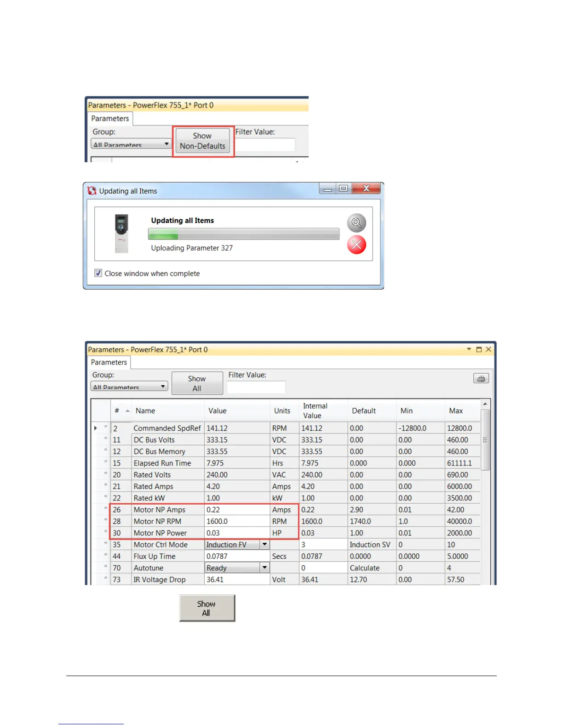Select the Rated Amps row name
This screenshot has width=563, height=728.
tap(154, 486)
